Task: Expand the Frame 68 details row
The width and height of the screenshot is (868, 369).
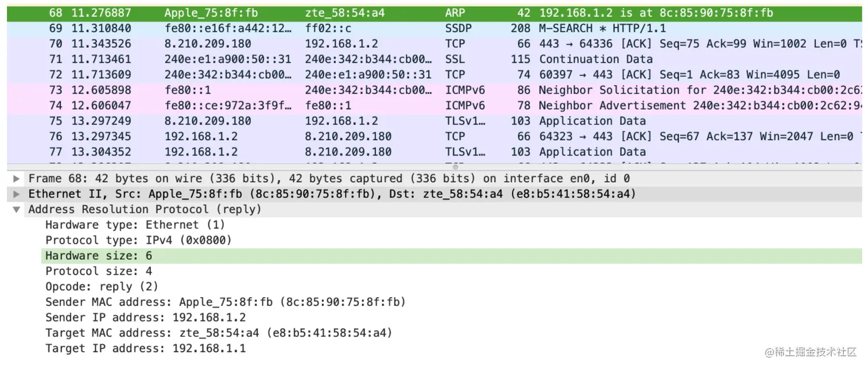Action: pos(17,179)
